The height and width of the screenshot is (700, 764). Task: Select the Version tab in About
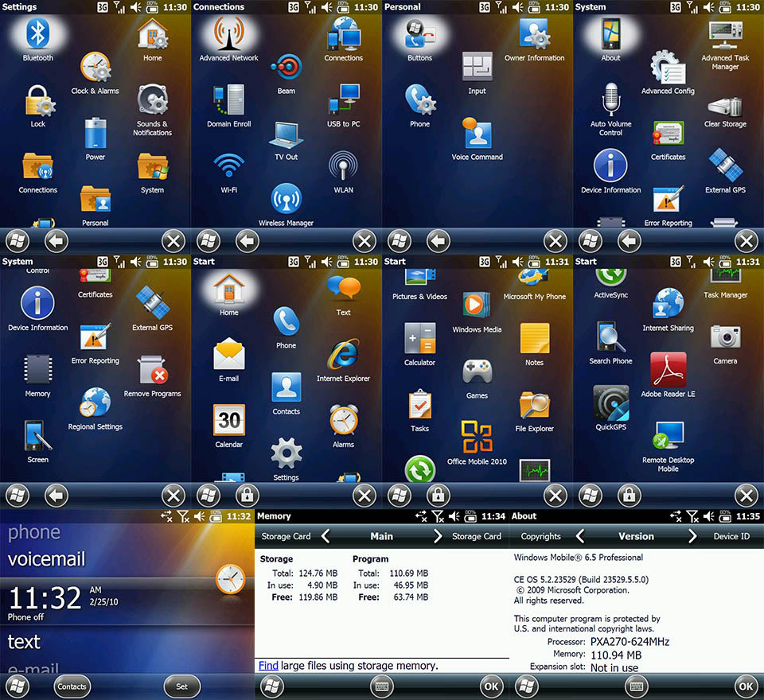[637, 536]
